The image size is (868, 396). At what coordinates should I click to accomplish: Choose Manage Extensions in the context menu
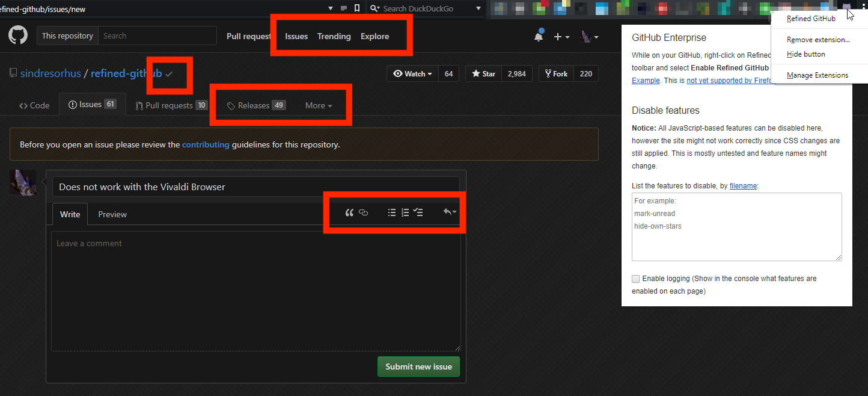coord(817,75)
